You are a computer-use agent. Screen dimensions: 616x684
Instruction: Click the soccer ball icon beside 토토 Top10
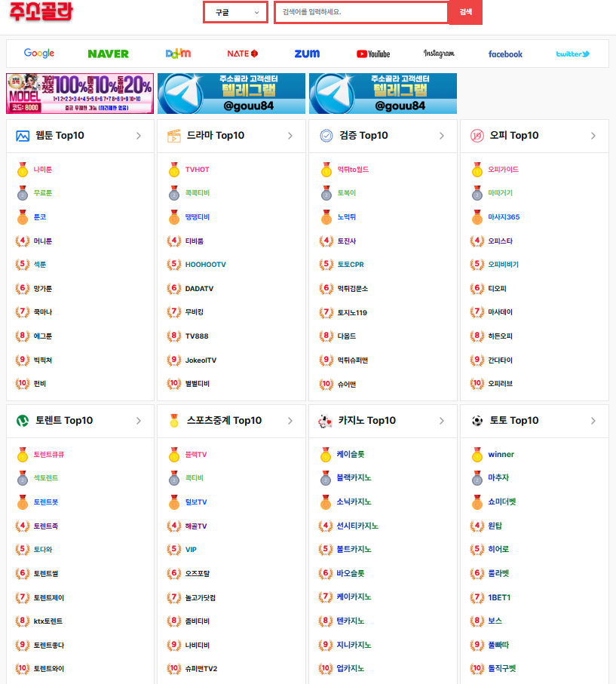(x=477, y=421)
